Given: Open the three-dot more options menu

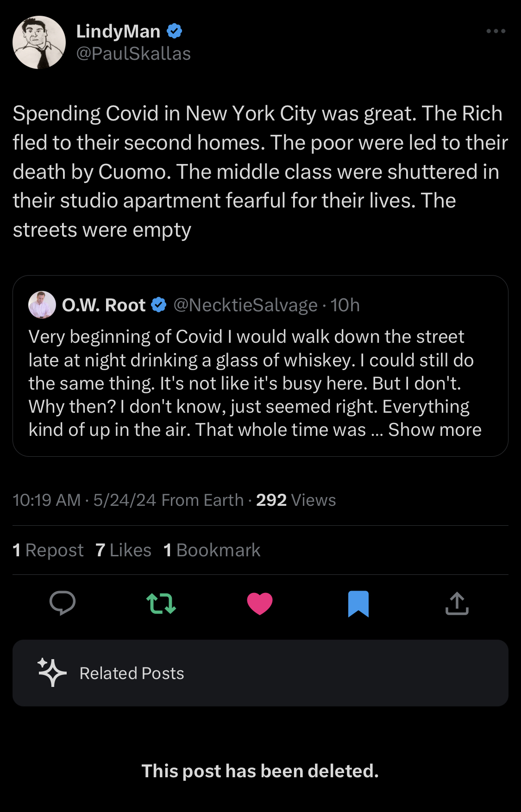Looking at the screenshot, I should pyautogui.click(x=496, y=31).
